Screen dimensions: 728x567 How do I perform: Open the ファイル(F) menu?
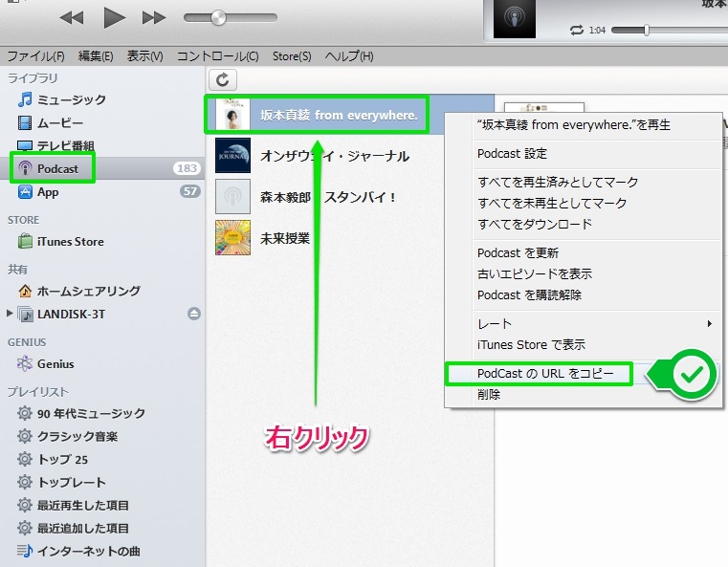pos(35,56)
